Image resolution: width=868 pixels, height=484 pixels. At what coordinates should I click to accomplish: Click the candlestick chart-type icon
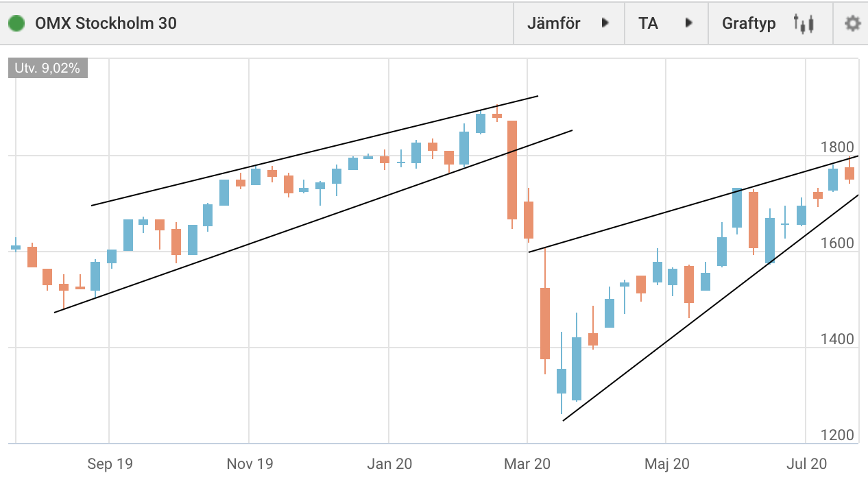click(x=804, y=23)
